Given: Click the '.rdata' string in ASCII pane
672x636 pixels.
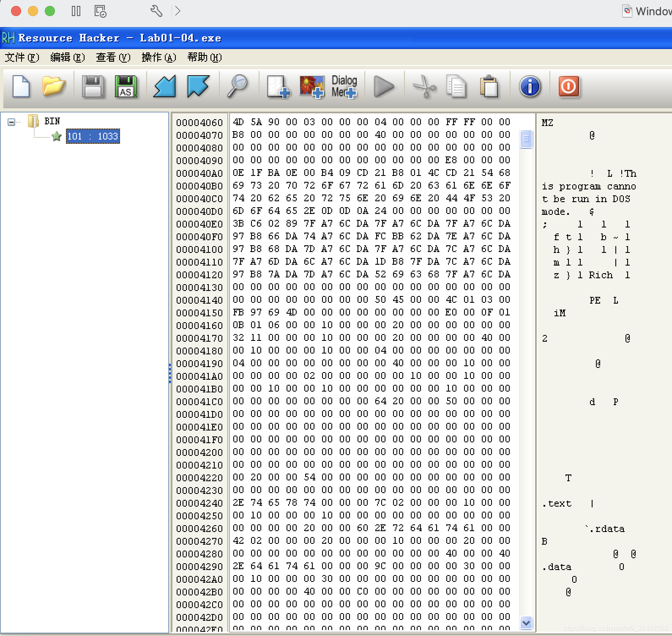Looking at the screenshot, I should click(607, 529).
